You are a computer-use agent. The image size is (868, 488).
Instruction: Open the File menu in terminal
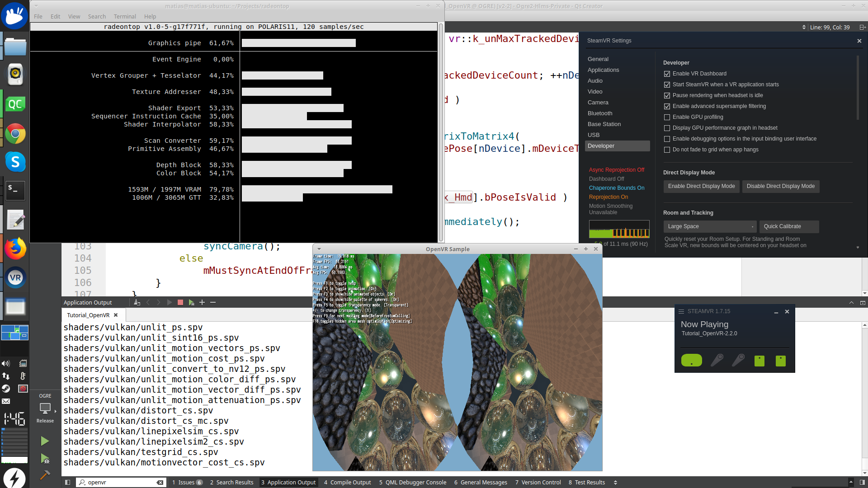tap(38, 16)
